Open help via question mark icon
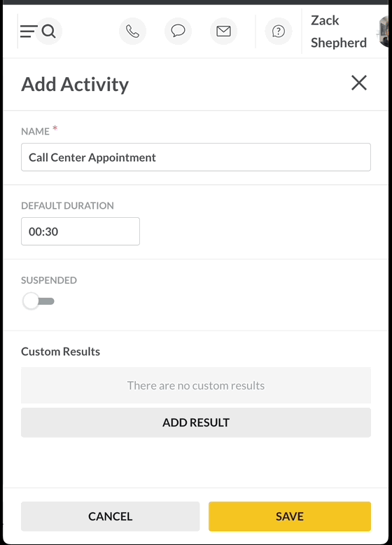Screen dimensions: 392x545 (279, 32)
